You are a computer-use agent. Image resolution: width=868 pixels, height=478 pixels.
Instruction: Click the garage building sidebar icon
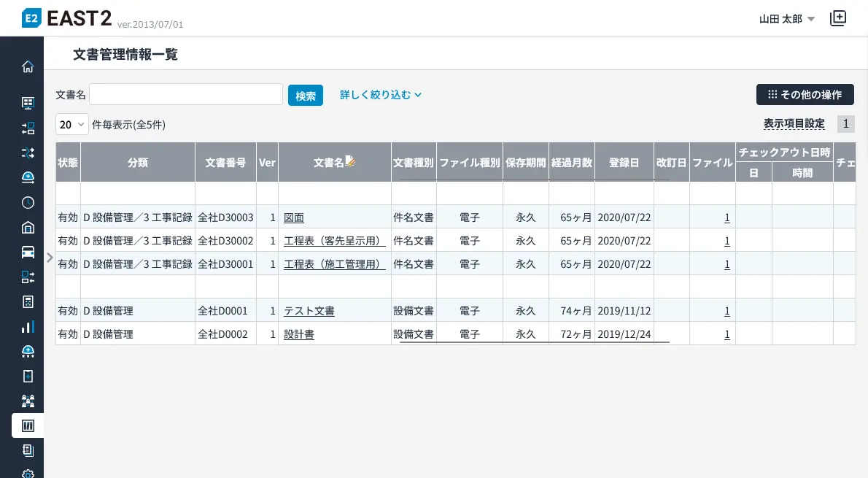28,227
